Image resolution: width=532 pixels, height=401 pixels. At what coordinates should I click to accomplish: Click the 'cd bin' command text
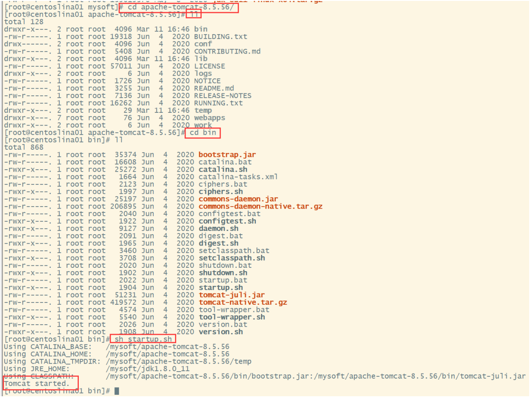click(203, 133)
